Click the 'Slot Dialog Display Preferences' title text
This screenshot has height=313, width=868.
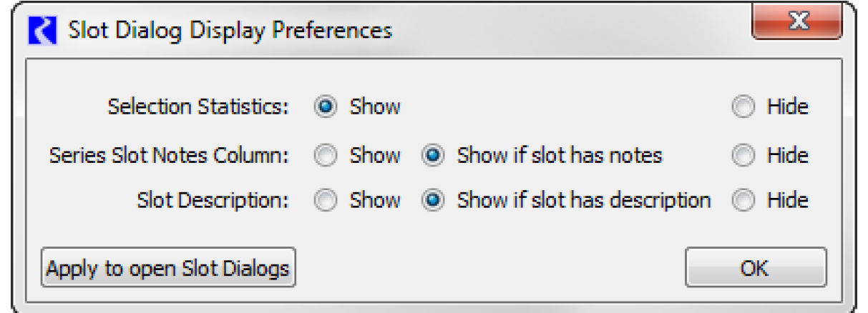pos(230,31)
